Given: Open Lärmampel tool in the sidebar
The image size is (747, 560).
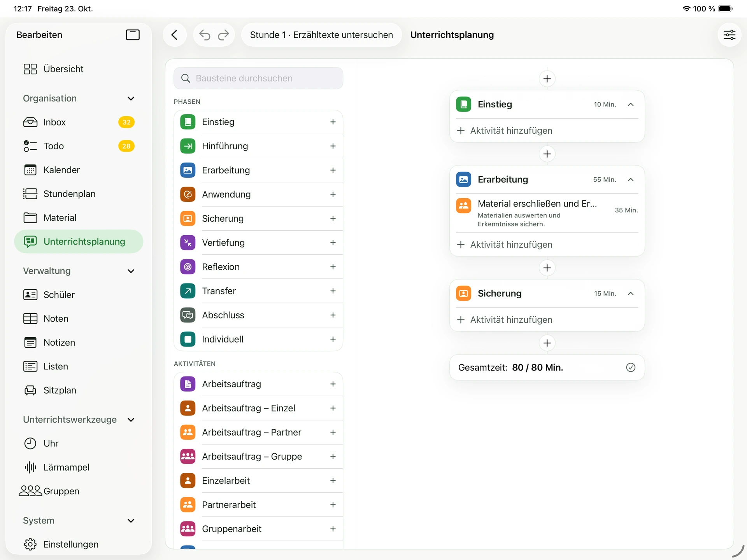Looking at the screenshot, I should click(x=79, y=467).
